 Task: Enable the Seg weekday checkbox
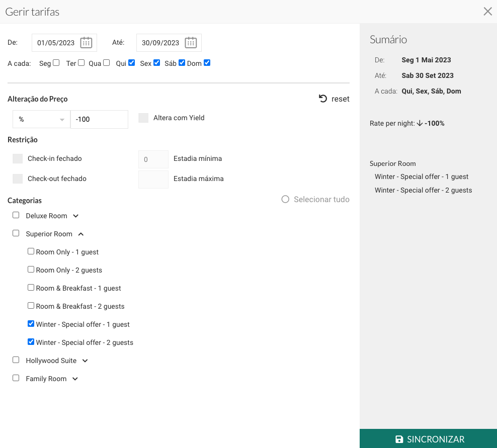click(56, 63)
